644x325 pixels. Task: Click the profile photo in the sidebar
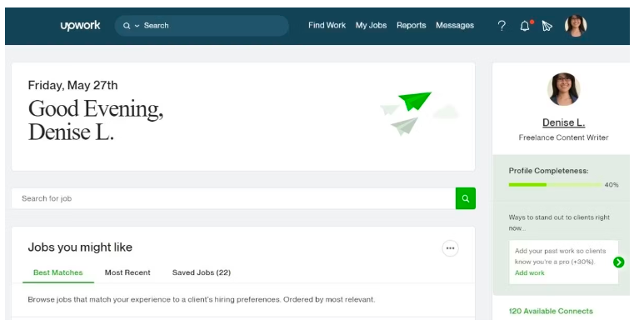(563, 88)
